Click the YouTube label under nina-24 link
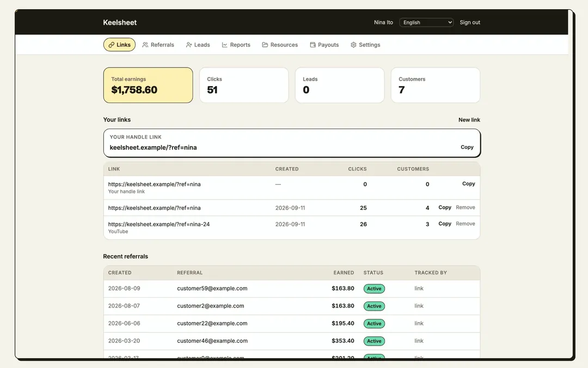 [x=118, y=231]
